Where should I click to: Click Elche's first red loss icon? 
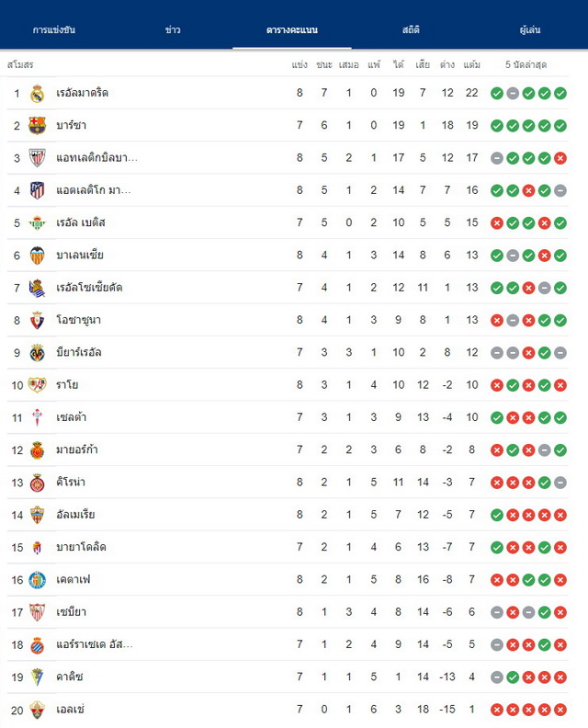pos(496,710)
